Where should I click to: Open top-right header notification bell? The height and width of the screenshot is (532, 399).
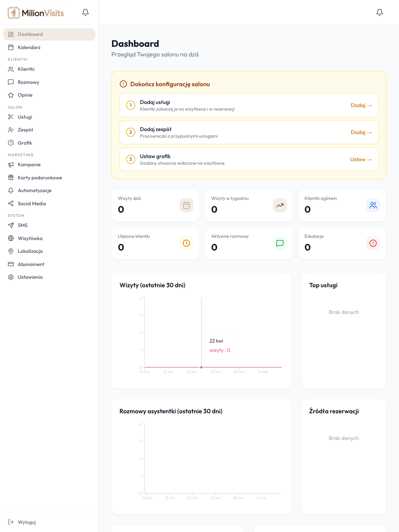pyautogui.click(x=379, y=12)
